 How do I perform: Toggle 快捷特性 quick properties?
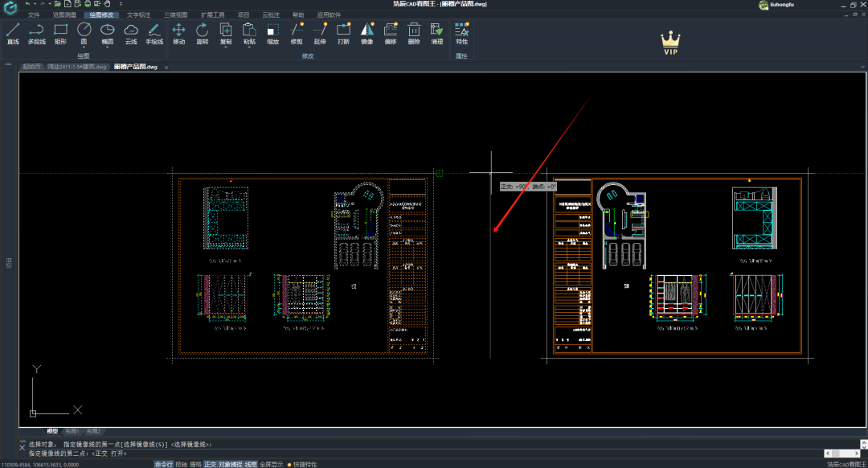point(302,464)
